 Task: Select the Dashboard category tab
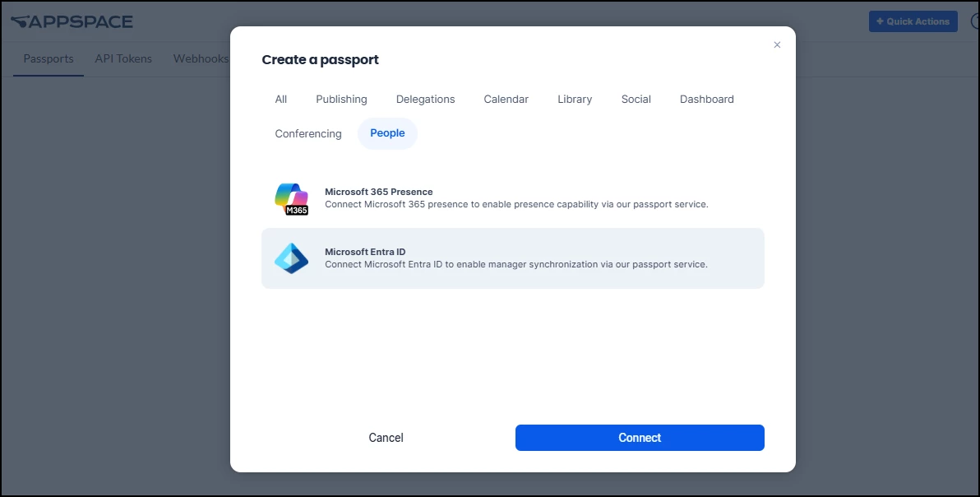(x=707, y=100)
